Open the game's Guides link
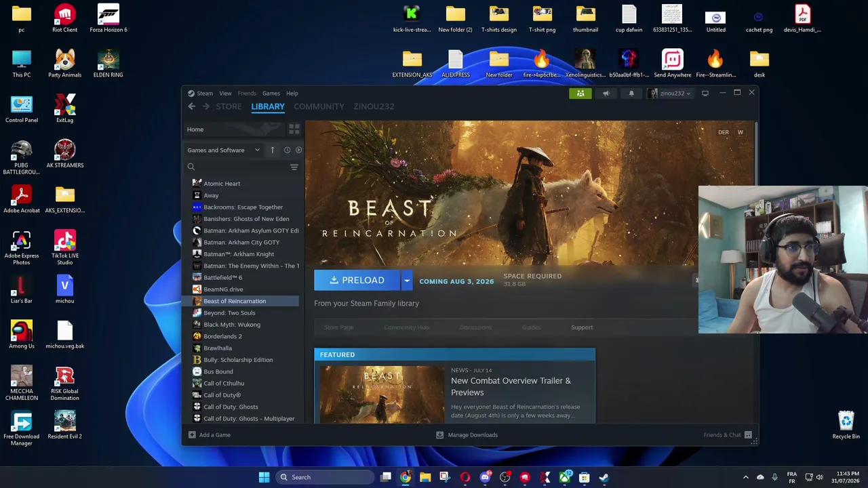Image resolution: width=868 pixels, height=488 pixels. tap(531, 327)
